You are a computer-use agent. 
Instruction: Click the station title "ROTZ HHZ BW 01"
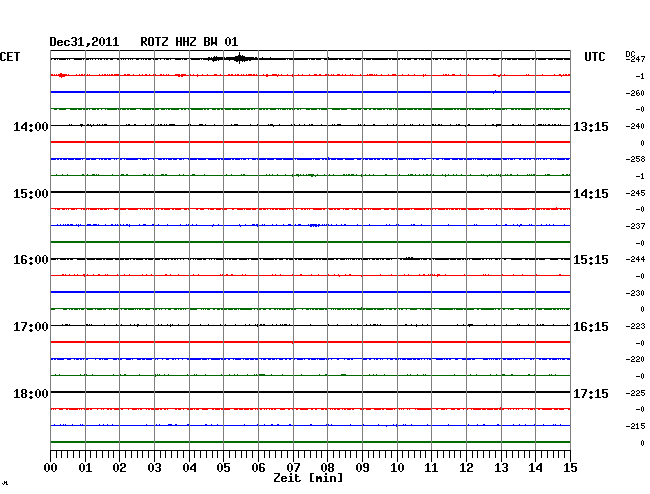(189, 42)
